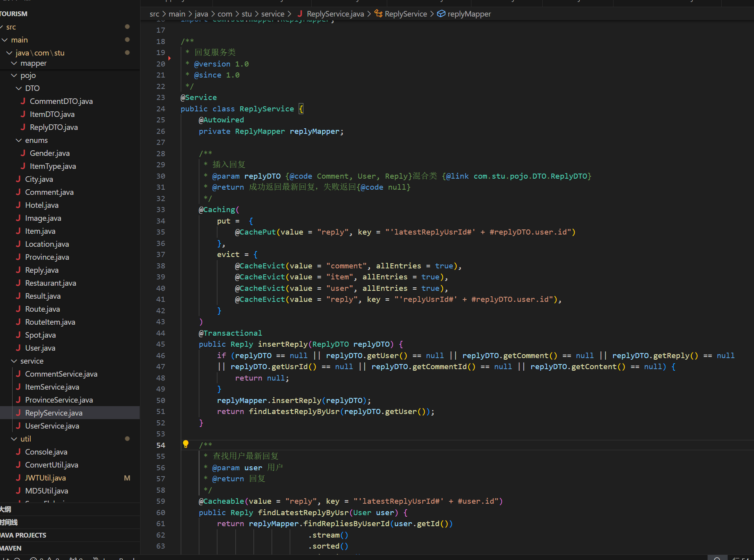Collapse the util folder
Image resolution: width=754 pixels, height=560 pixels.
(x=14, y=439)
